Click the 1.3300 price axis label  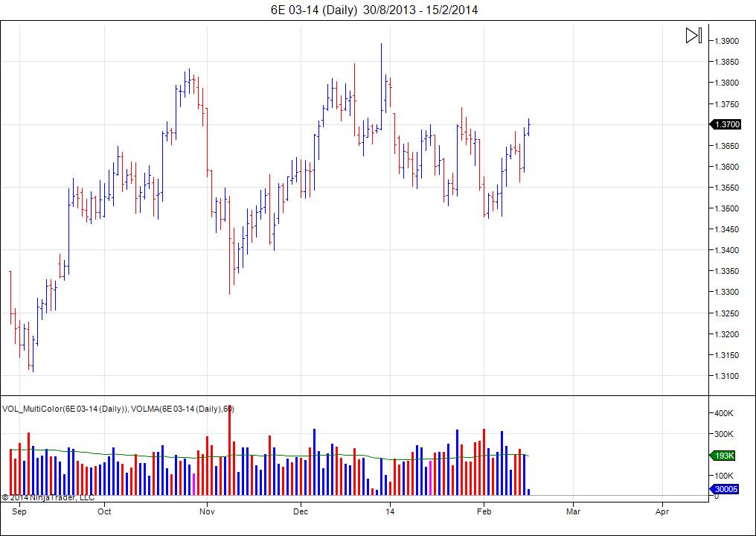(x=726, y=293)
